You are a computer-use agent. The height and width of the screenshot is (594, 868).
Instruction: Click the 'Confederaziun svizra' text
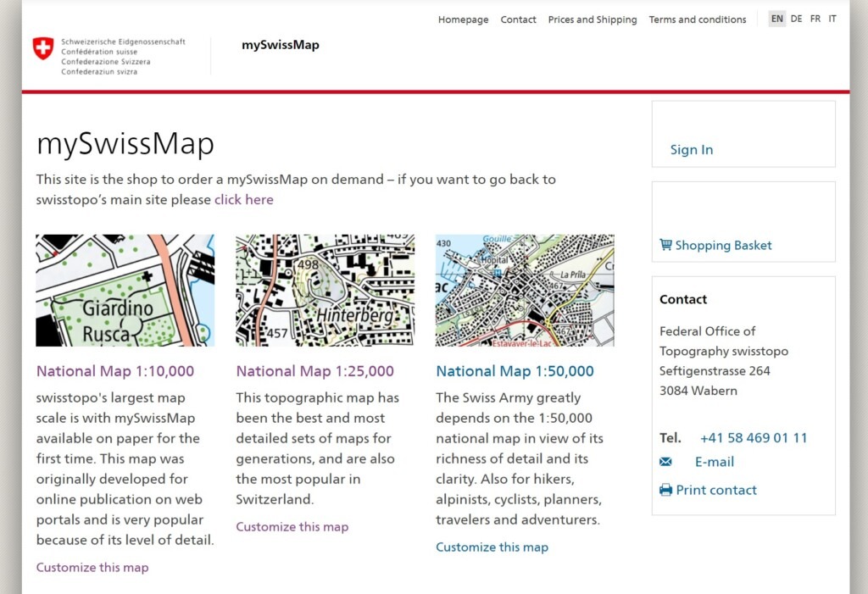pos(99,71)
